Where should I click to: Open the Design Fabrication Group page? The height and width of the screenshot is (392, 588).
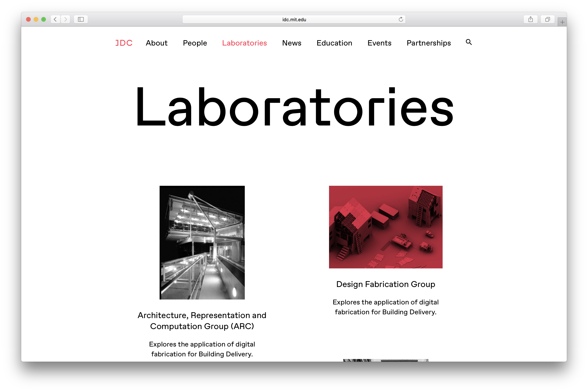[385, 284]
